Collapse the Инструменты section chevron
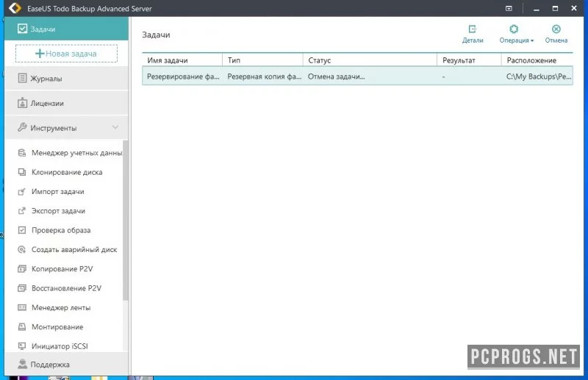The height and width of the screenshot is (380, 588). coord(115,128)
